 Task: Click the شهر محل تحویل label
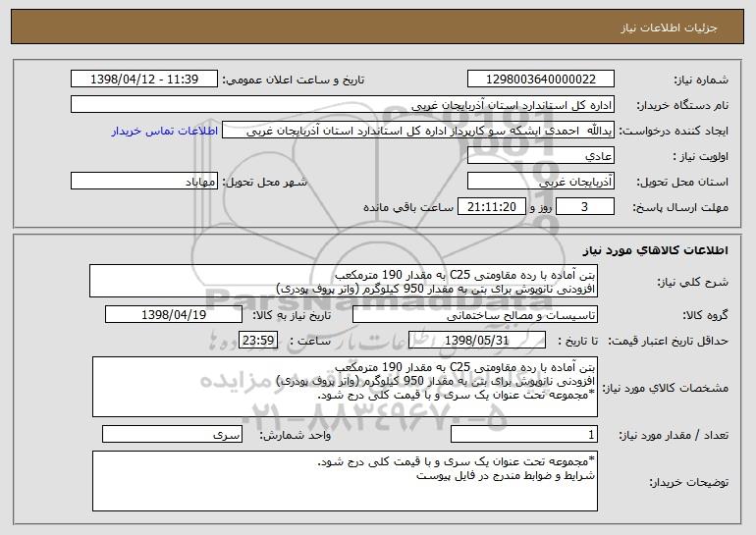264,183
